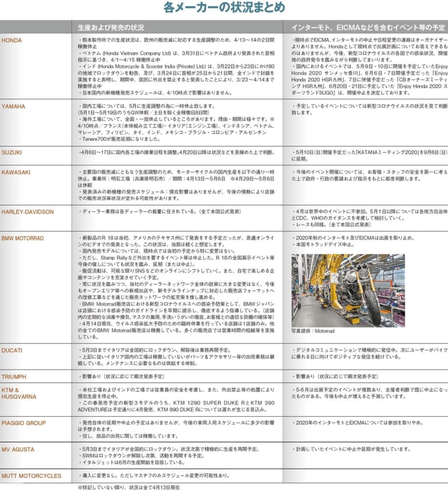Viewport: 448px width, 491px height.
Task: Open the BMW factory assembly line photo
Action: 348,290
